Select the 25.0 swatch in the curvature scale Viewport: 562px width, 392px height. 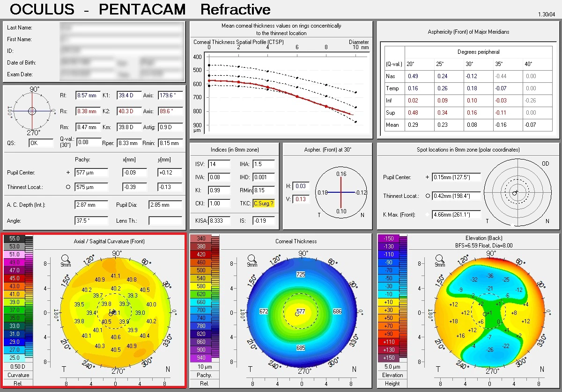(x=14, y=357)
